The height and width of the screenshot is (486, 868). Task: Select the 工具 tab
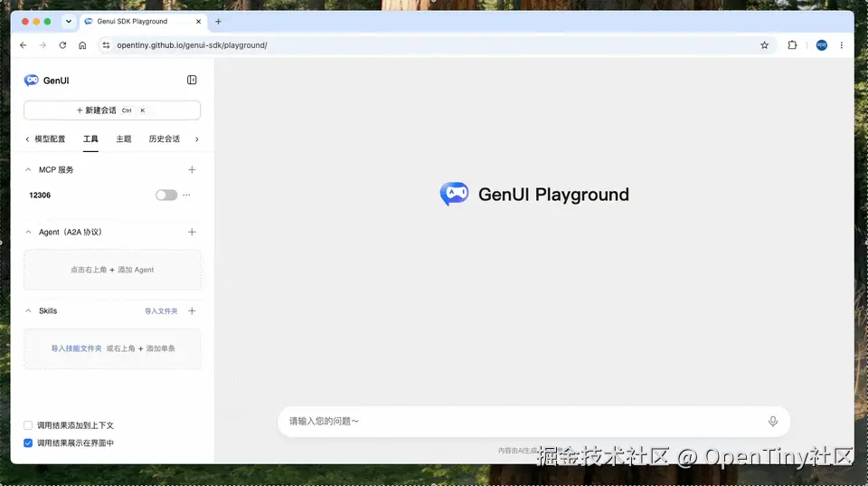click(90, 139)
